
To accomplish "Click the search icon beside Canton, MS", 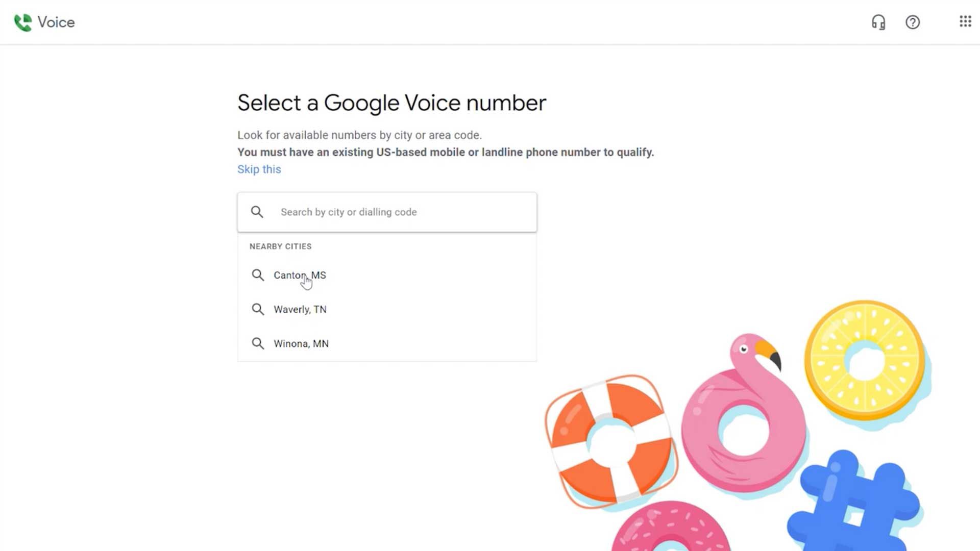I will (258, 275).
